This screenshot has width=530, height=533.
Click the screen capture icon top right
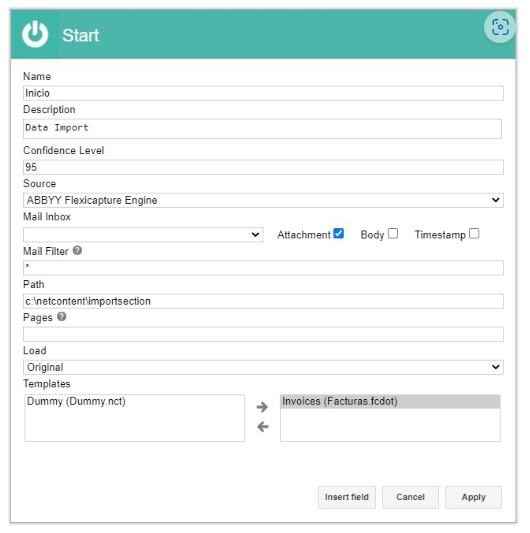[x=499, y=27]
